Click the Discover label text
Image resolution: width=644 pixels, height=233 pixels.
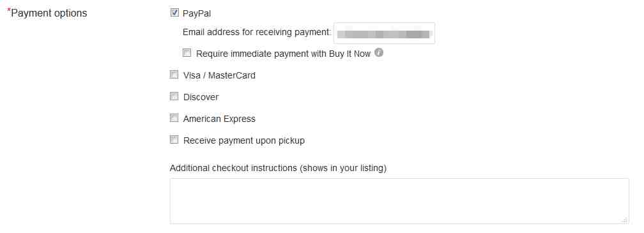pos(201,97)
